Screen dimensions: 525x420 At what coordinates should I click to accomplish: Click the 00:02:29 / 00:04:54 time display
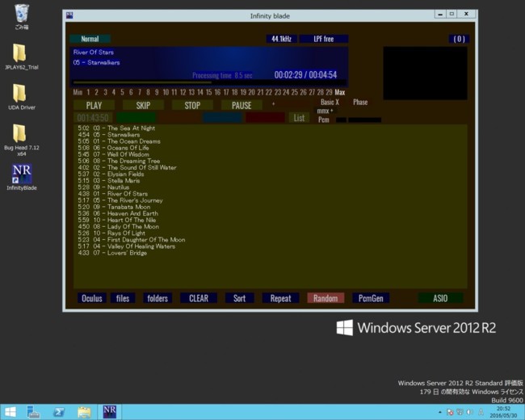305,74
